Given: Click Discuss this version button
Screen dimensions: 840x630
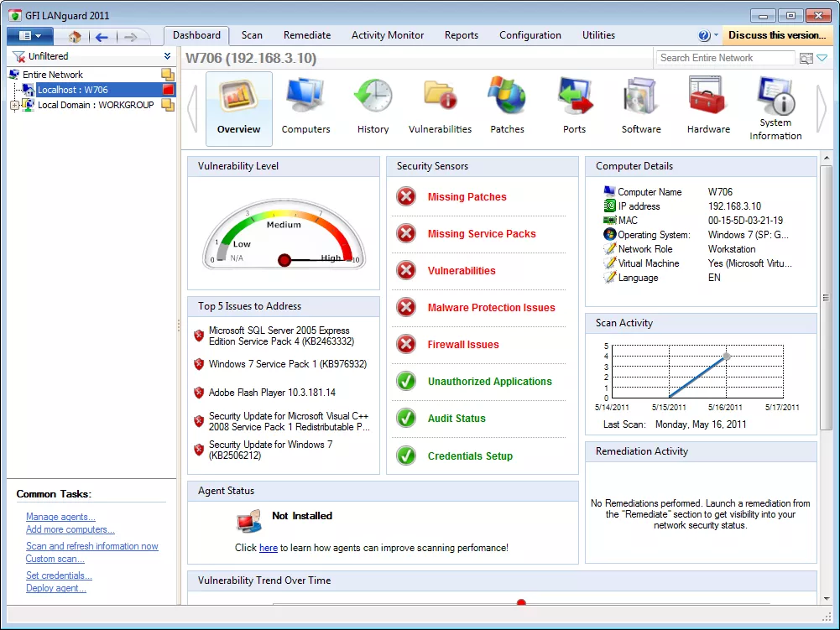Looking at the screenshot, I should 777,35.
